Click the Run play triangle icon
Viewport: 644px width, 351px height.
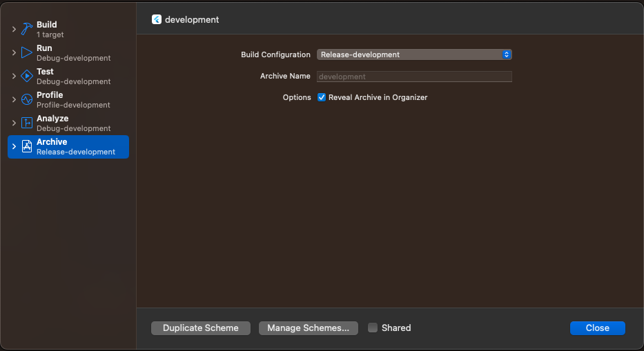[x=27, y=52]
